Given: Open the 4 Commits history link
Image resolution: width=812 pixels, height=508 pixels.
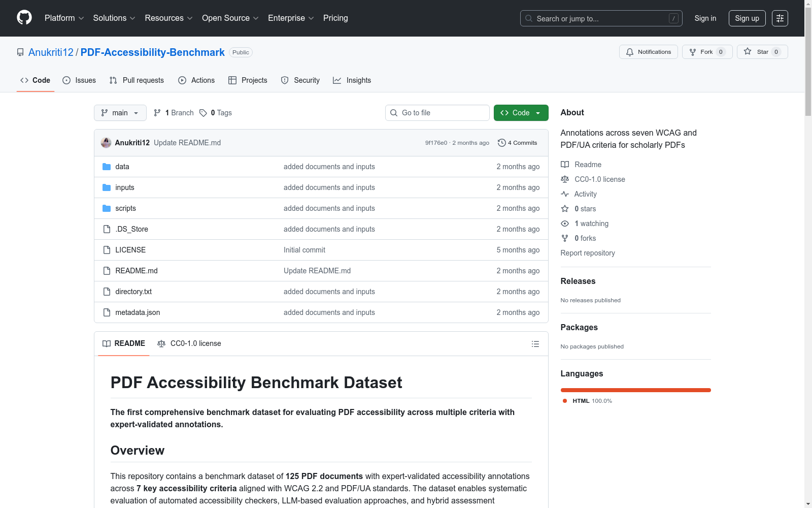Looking at the screenshot, I should click(518, 143).
